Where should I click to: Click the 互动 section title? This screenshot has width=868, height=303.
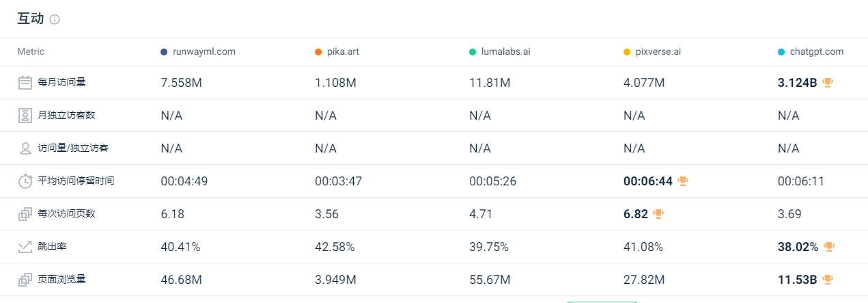[x=31, y=18]
